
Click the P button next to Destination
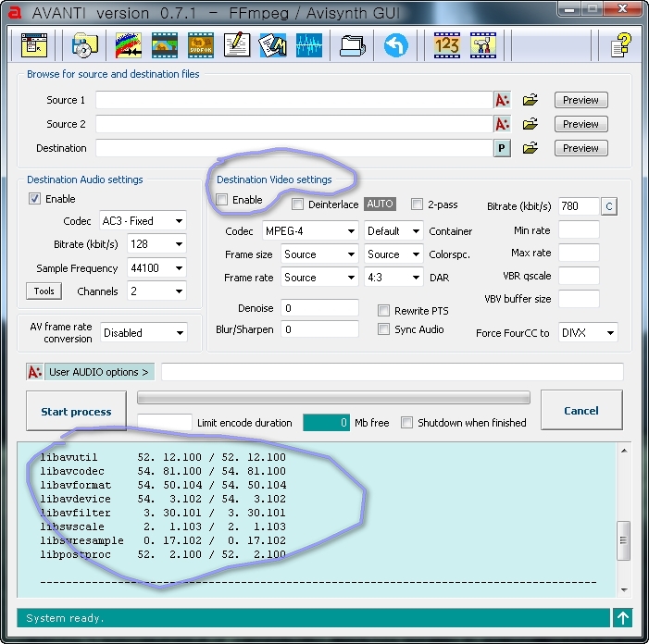click(x=502, y=148)
